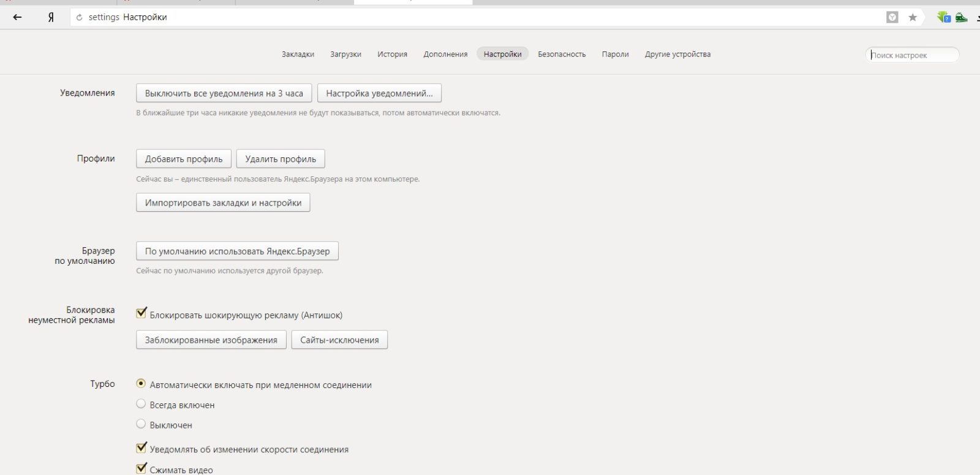This screenshot has height=475, width=980.
Task: Uncheck the Antishock shocking ads blocking checkbox
Action: [x=141, y=314]
